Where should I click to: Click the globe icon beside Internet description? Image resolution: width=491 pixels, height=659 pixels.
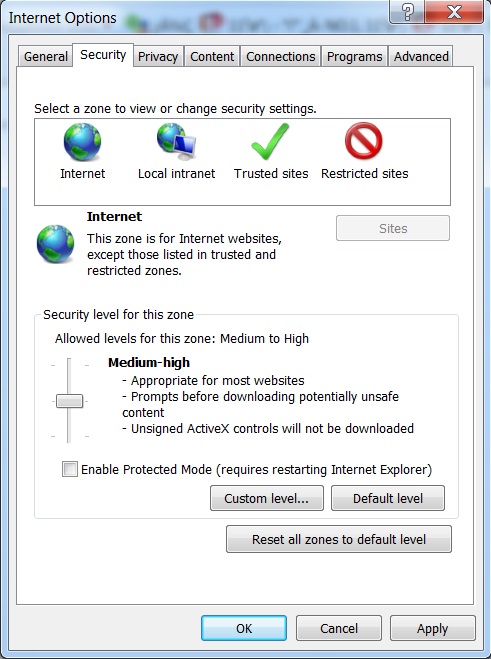[x=55, y=244]
